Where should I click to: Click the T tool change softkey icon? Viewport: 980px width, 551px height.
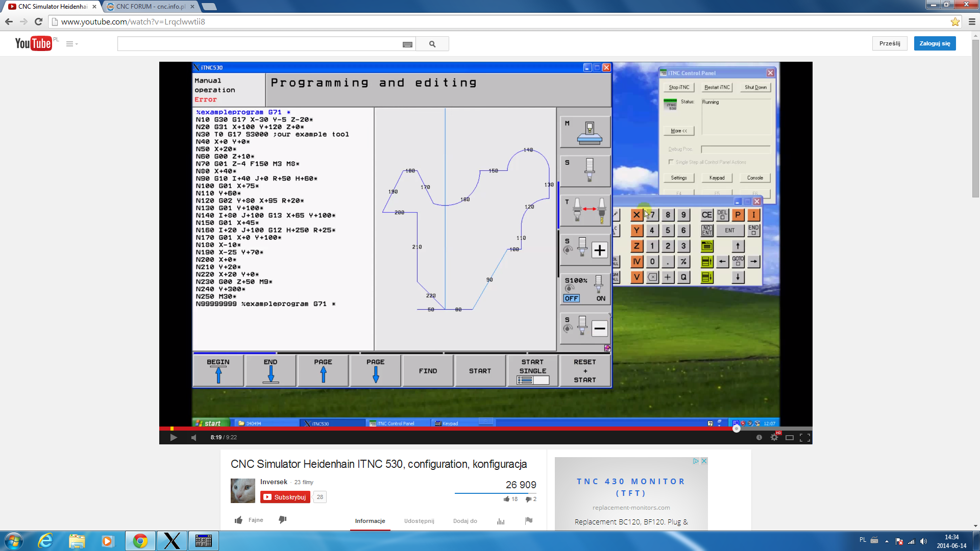[585, 211]
